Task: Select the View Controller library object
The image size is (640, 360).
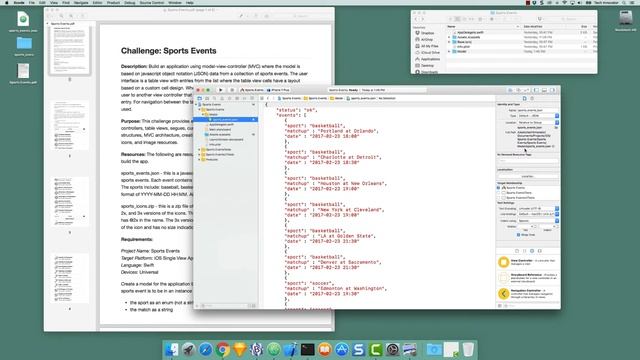Action: point(528,262)
